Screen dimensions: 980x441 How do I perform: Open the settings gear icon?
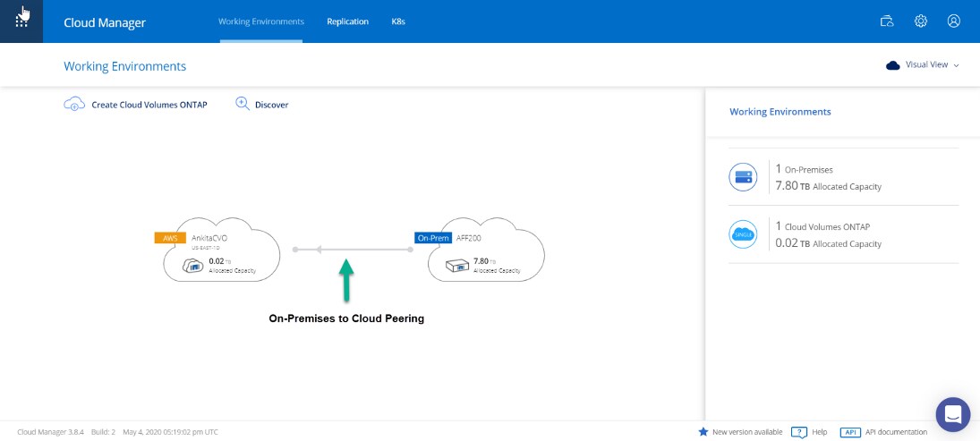point(920,21)
